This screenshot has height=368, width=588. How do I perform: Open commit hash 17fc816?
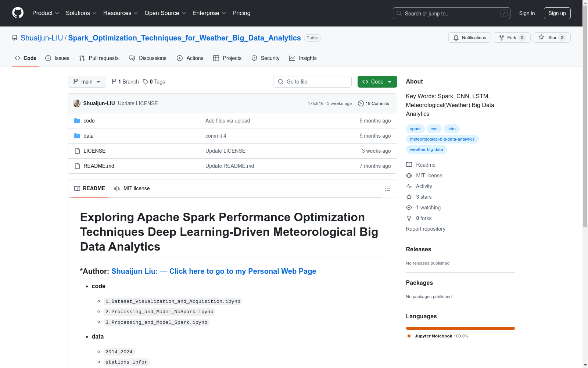click(316, 103)
